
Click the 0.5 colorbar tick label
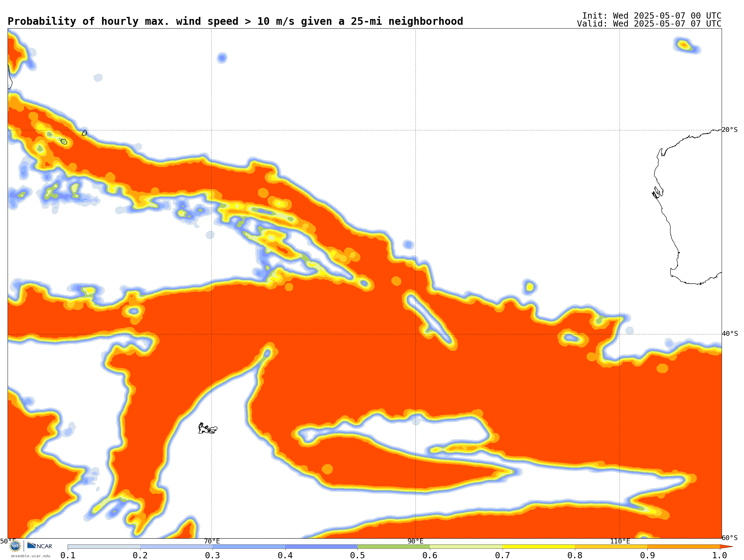pos(358,555)
